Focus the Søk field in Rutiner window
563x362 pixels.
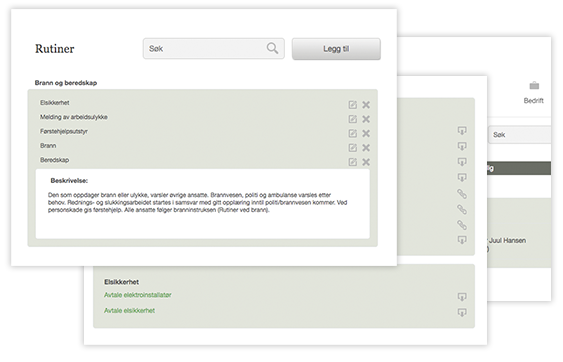(214, 48)
